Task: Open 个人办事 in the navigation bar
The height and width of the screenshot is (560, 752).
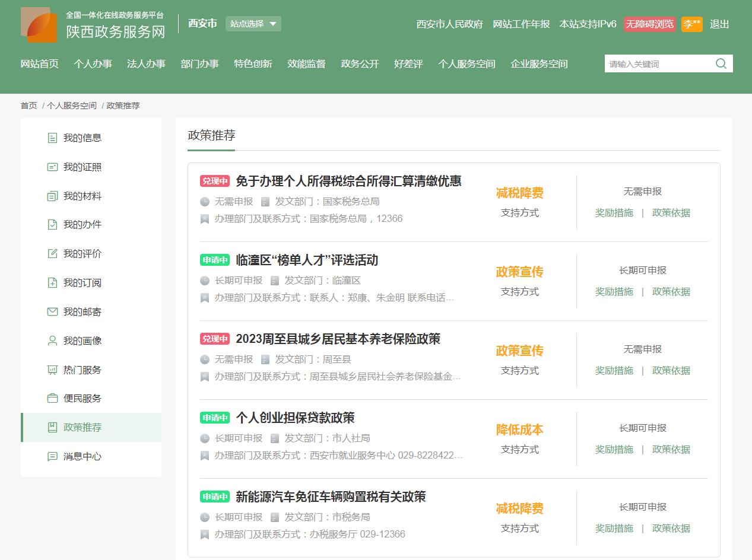Action: 93,64
